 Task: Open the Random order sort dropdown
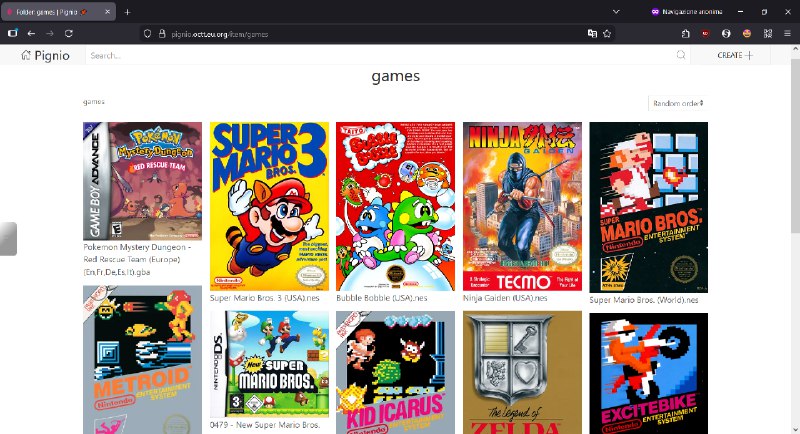coord(678,103)
